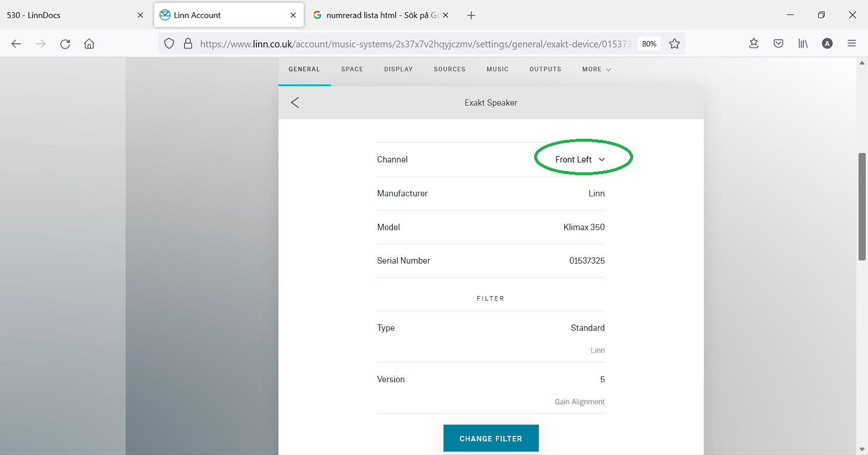The height and width of the screenshot is (455, 868).
Task: View site security padlock info
Action: (x=187, y=43)
